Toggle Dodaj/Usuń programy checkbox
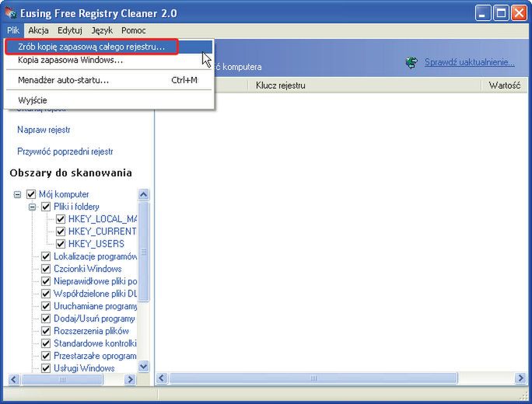Image resolution: width=532 pixels, height=404 pixels. pyautogui.click(x=46, y=319)
